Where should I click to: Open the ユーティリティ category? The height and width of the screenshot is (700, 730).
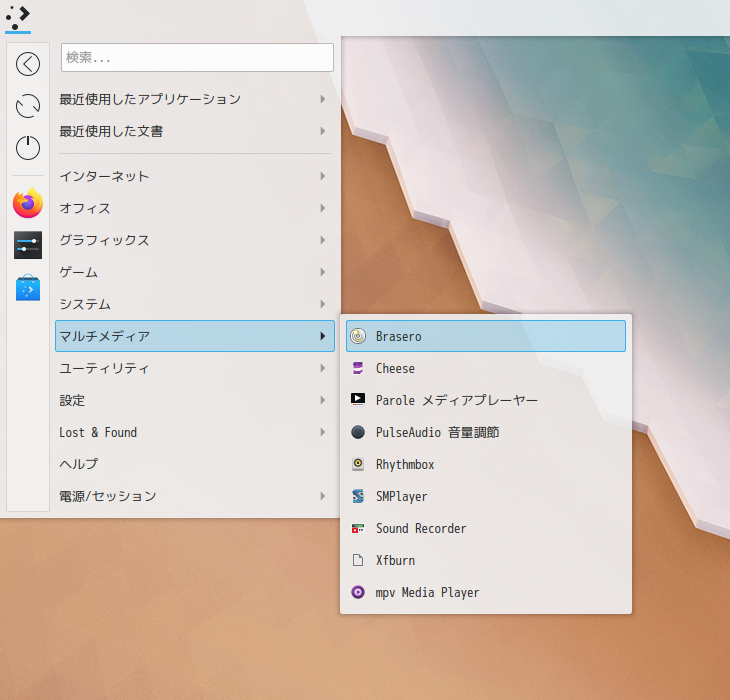coord(195,368)
